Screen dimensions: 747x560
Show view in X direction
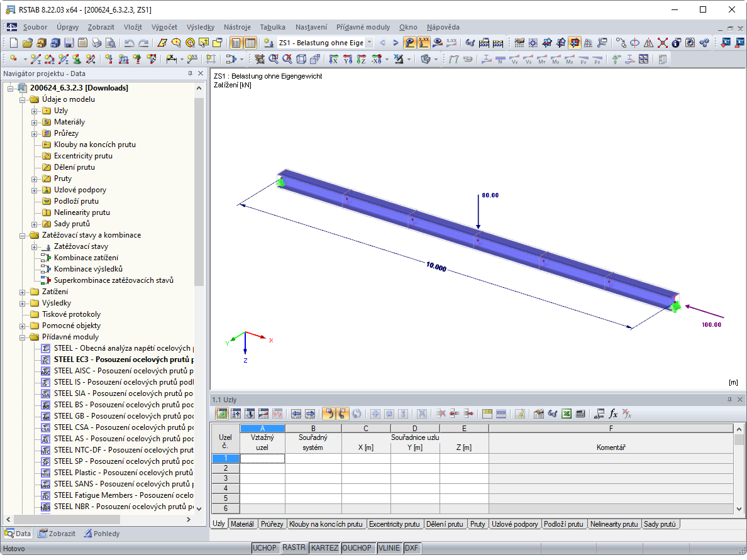click(333, 59)
